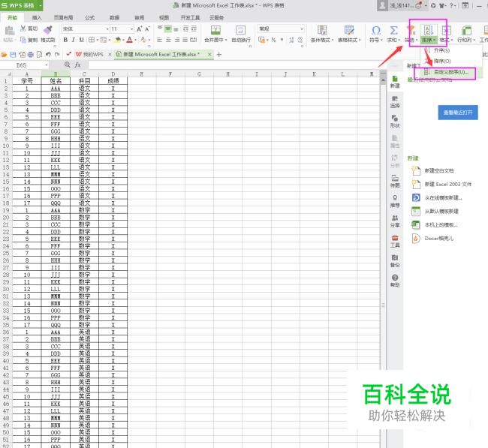
Task: Expand the borders dropdown arrow
Action: click(97, 40)
